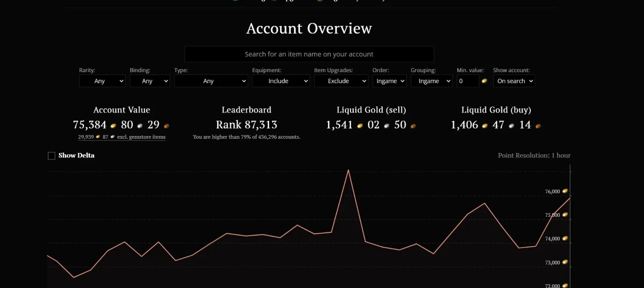Open the Binding dropdown
Image resolution: width=644 pixels, height=288 pixels.
tap(150, 81)
